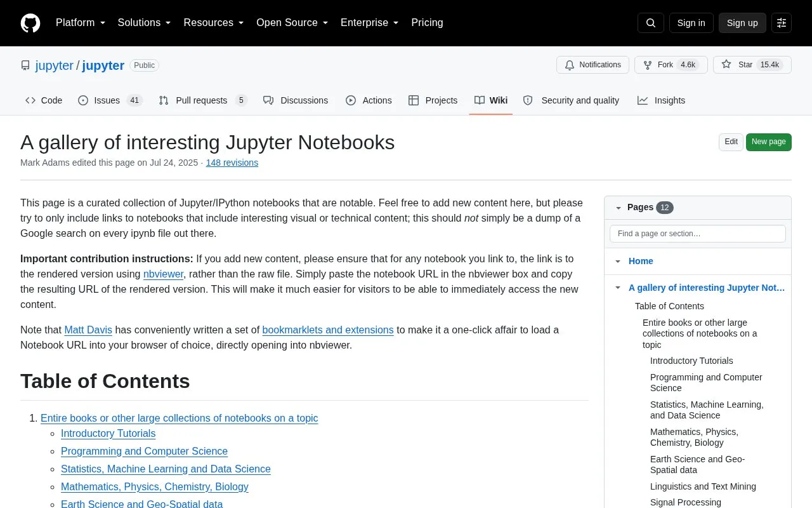812x508 pixels.
Task: Expand the Solutions menu
Action: coord(145,23)
